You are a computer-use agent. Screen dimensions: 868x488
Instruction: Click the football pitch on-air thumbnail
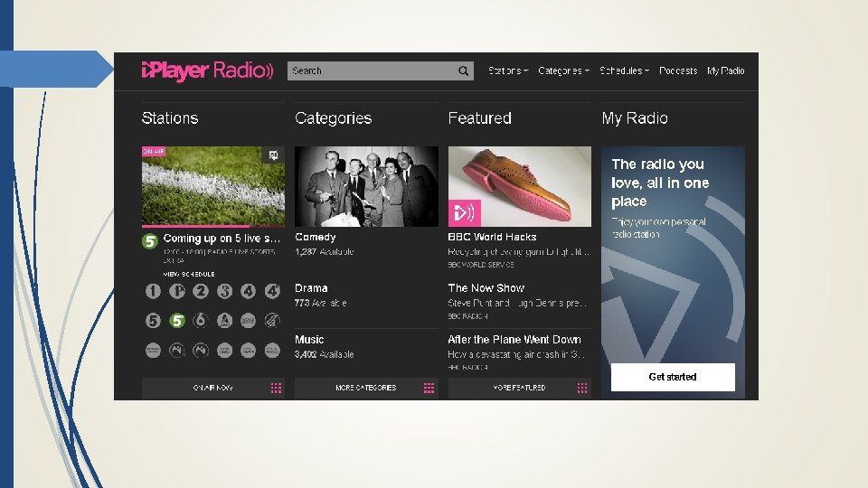click(213, 186)
